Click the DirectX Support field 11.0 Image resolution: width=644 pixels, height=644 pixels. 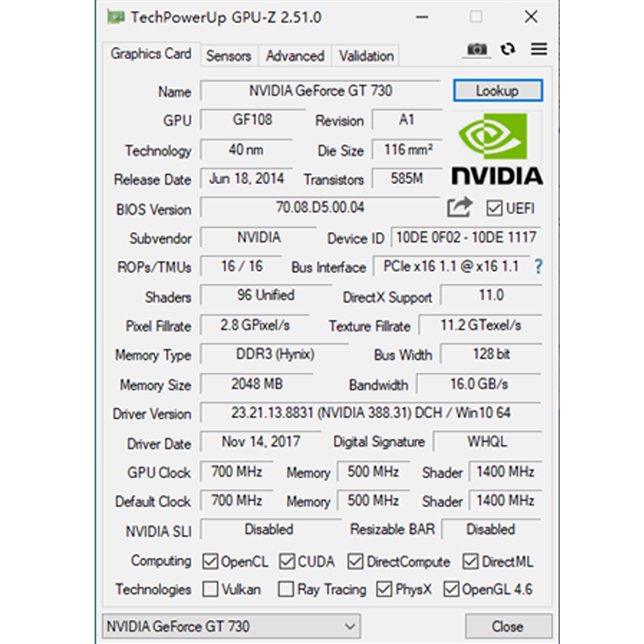pos(491,295)
